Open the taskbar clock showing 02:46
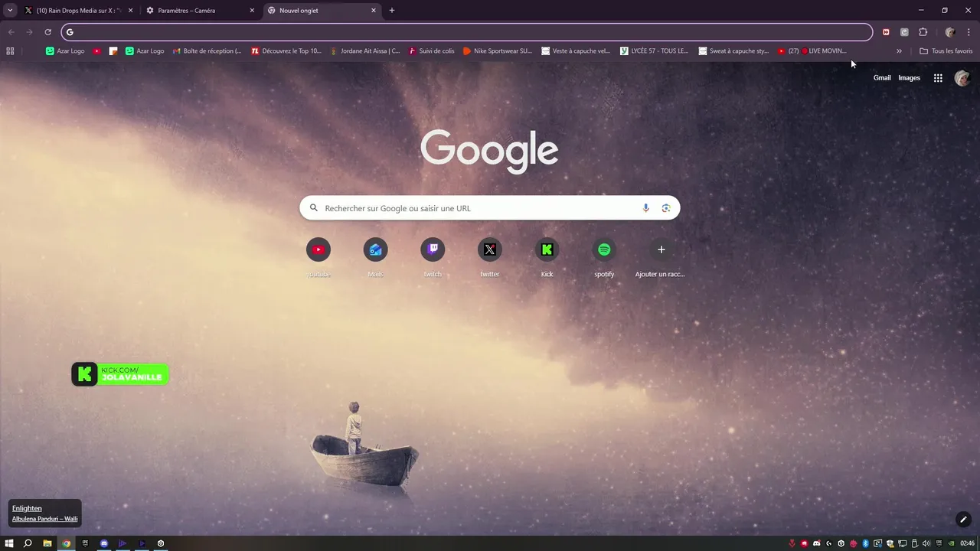Viewport: 980px width, 551px height. click(968, 543)
